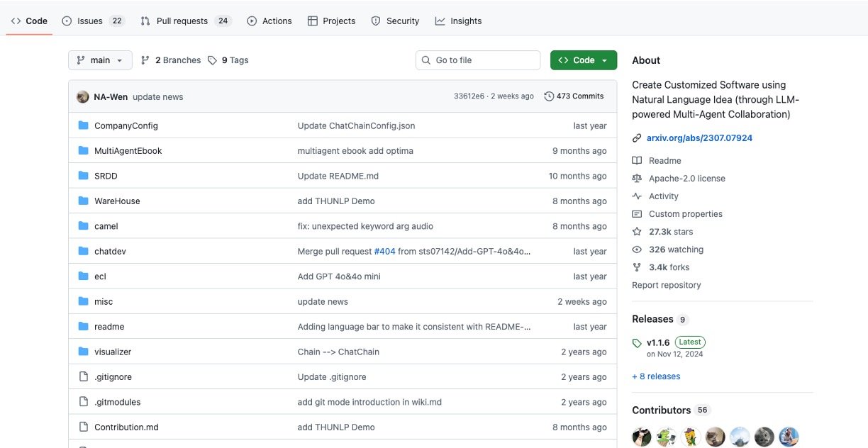The height and width of the screenshot is (448, 868).
Task: Click the scale icon for Apache-2.0 license
Action: click(x=637, y=179)
